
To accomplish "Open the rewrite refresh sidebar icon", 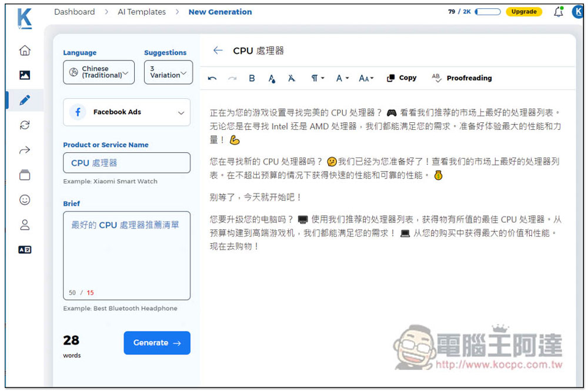I will click(x=25, y=125).
